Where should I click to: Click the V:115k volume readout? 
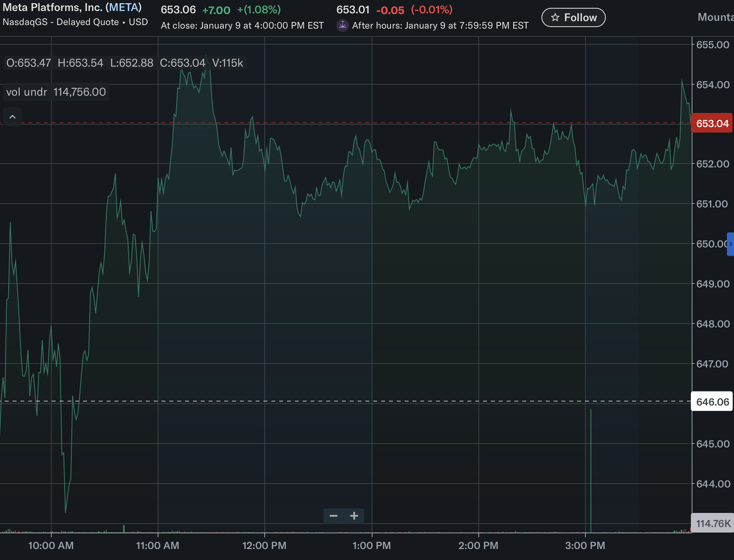tap(227, 63)
